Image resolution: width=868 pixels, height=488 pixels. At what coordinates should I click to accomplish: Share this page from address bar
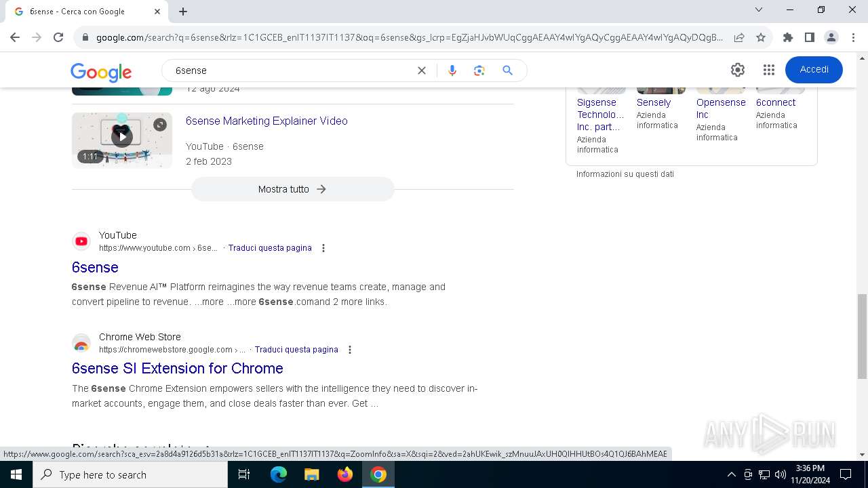pyautogui.click(x=739, y=37)
